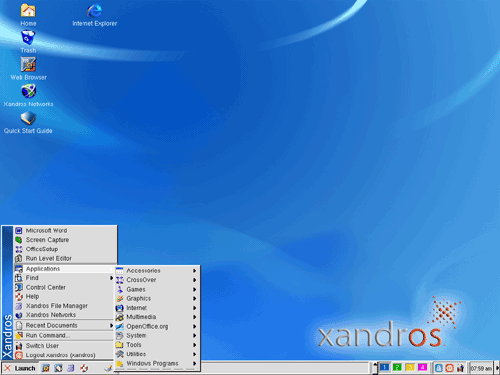The width and height of the screenshot is (500, 375).
Task: Expand the Windows Programs submenu
Action: [x=157, y=363]
